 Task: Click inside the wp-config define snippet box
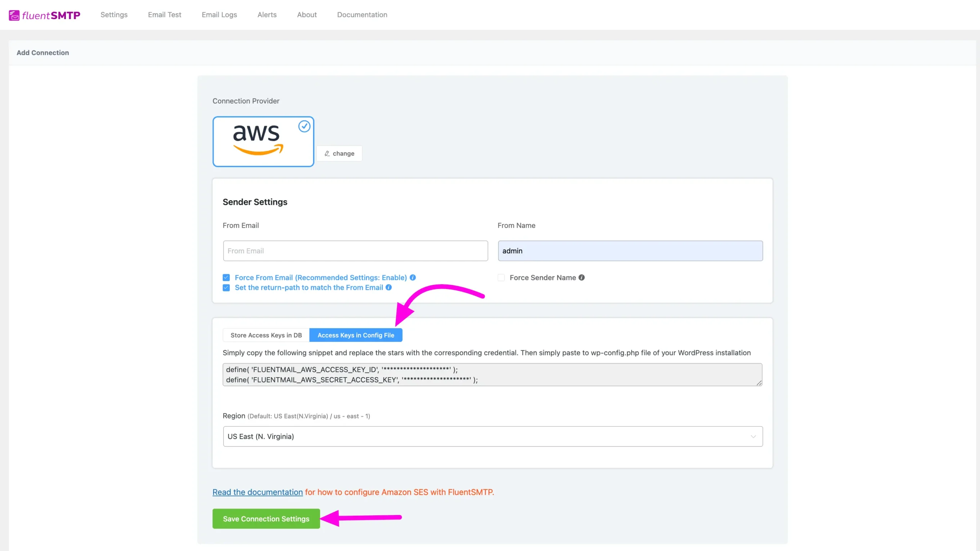[492, 374]
